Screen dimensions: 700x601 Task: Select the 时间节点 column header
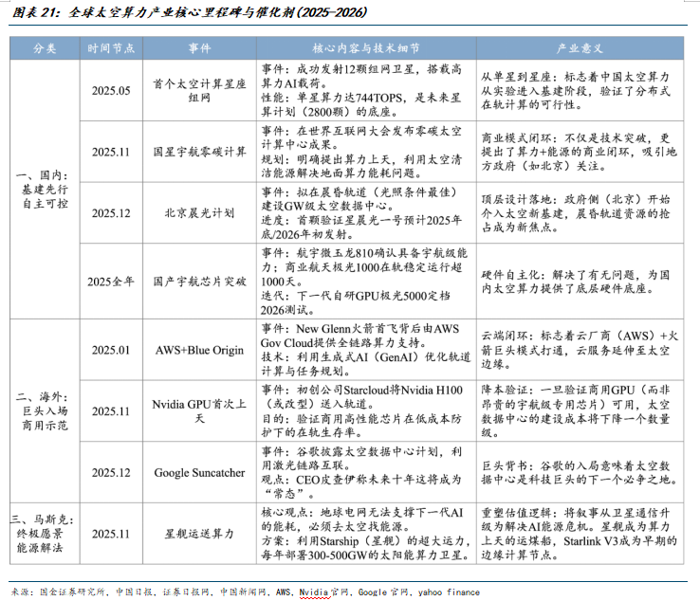click(112, 46)
